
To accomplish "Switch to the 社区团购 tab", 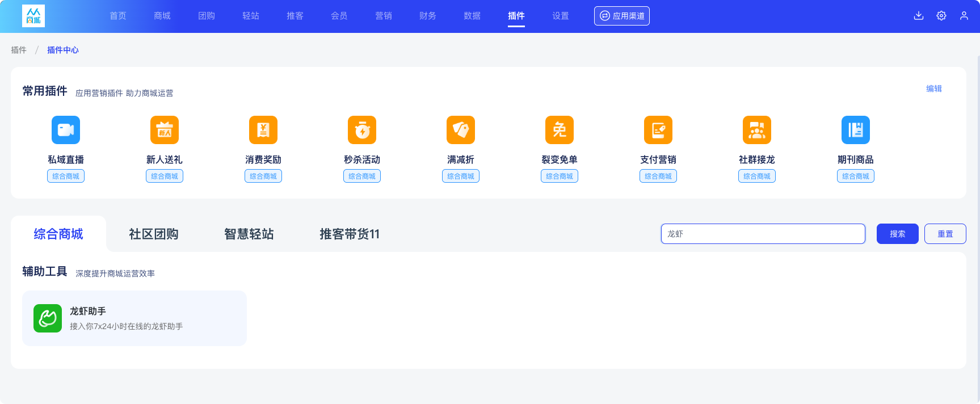I will tap(154, 234).
